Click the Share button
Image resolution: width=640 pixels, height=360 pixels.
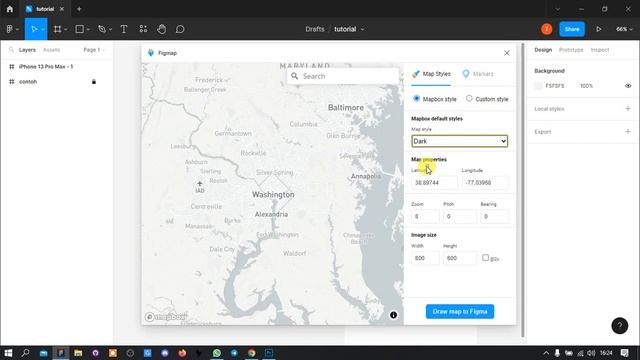(x=572, y=29)
